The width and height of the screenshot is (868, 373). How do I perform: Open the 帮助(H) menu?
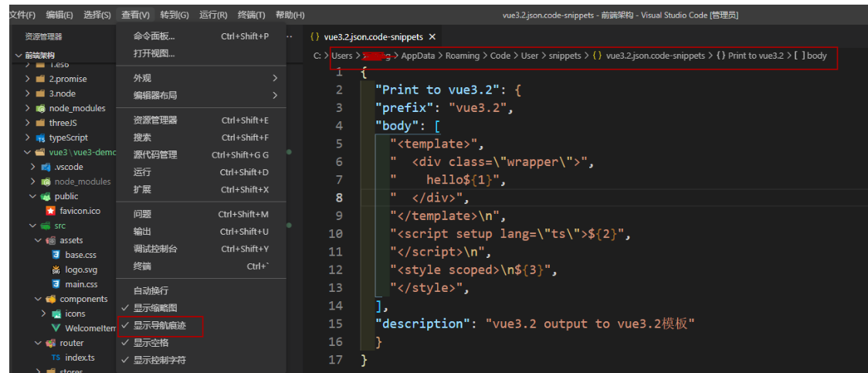pos(290,15)
